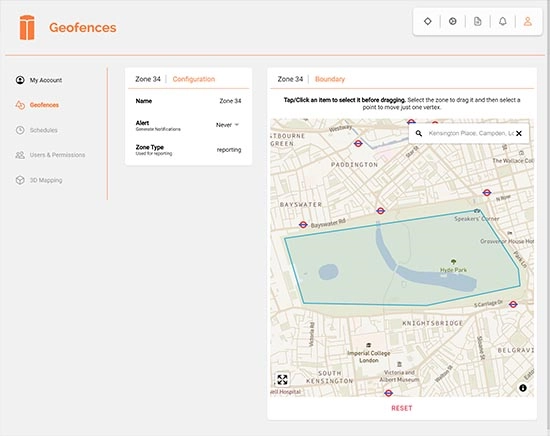The height and width of the screenshot is (436, 550).
Task: Open the map info icon
Action: click(x=523, y=388)
